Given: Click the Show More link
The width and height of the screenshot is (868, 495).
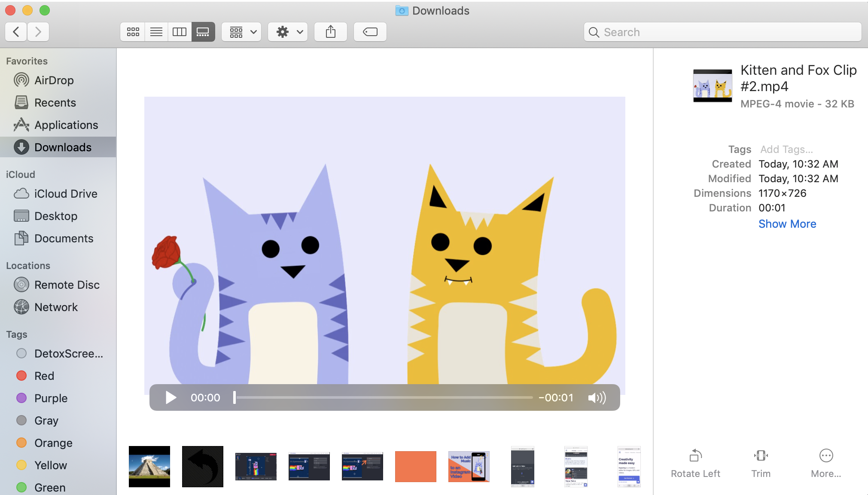Looking at the screenshot, I should click(787, 224).
